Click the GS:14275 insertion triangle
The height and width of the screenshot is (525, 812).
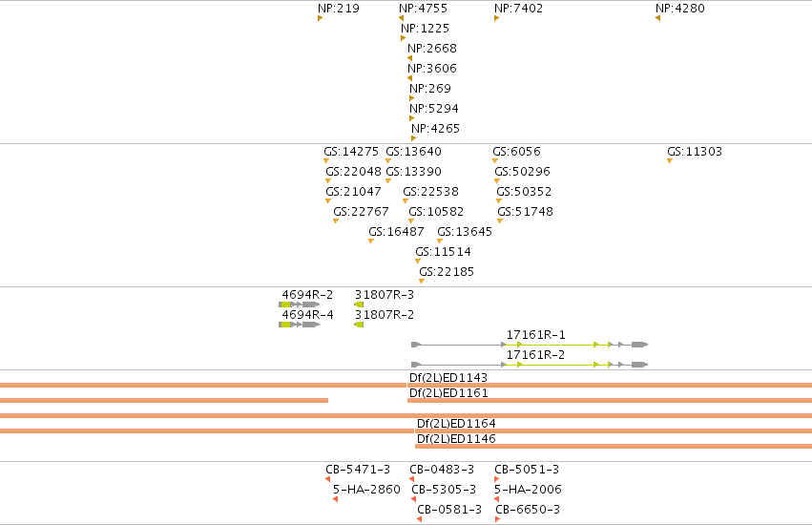point(326,161)
